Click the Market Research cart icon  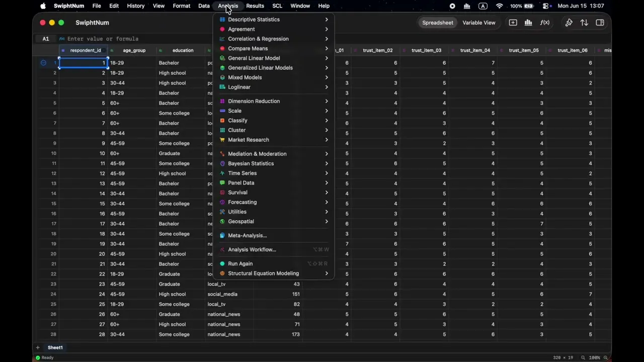(222, 140)
